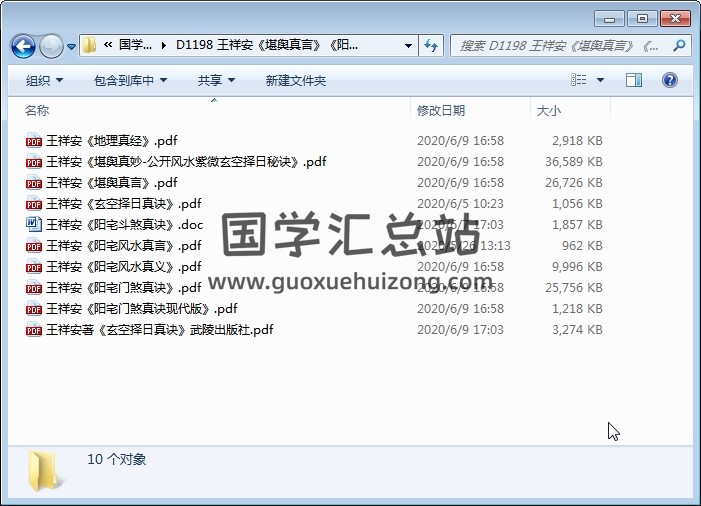
Task: Click breadcrumb arrow after 国学...
Action: point(164,46)
